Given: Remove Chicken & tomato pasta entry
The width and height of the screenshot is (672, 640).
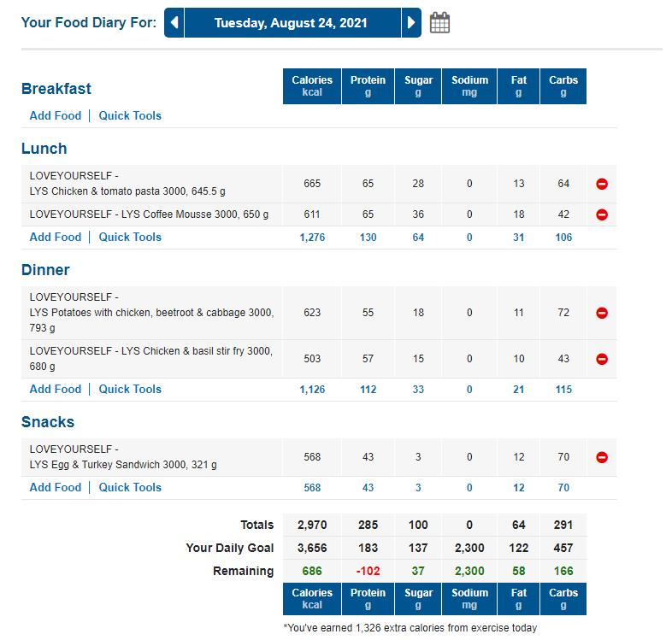Looking at the screenshot, I should click(601, 184).
